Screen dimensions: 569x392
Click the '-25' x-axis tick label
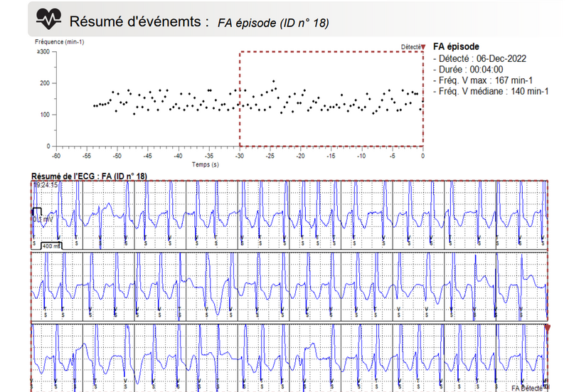[270, 156]
